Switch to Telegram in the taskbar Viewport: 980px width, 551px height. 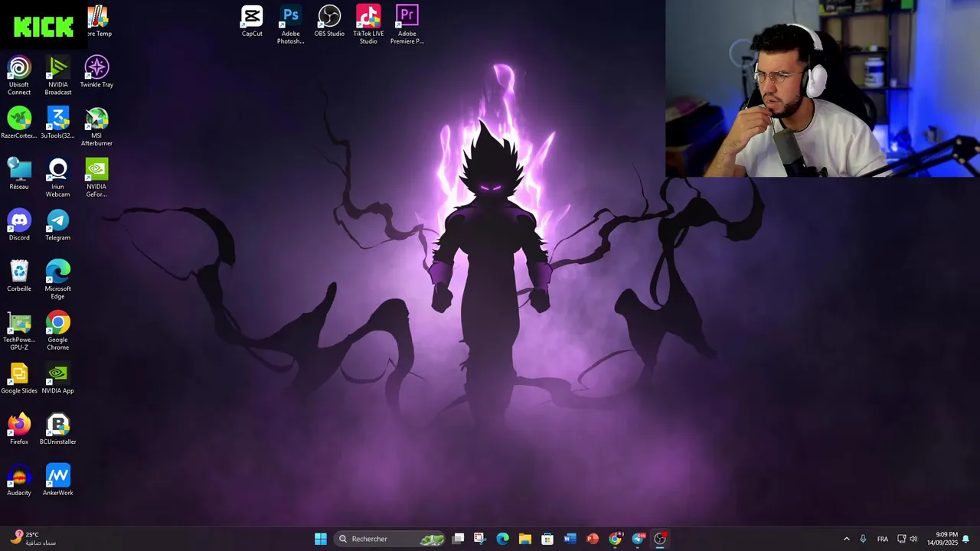pos(638,539)
